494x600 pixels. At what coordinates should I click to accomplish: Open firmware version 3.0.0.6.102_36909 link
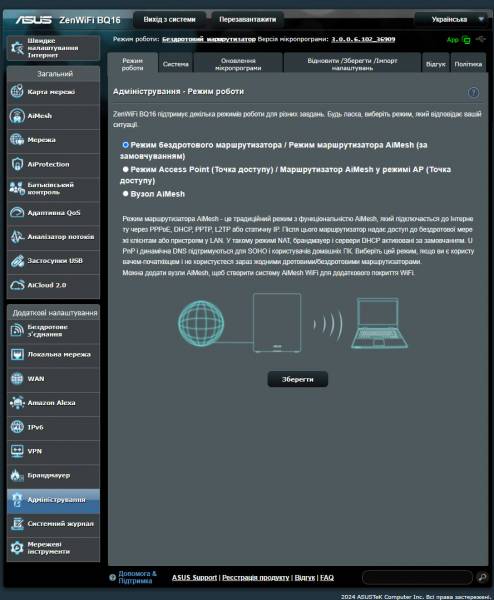click(363, 39)
